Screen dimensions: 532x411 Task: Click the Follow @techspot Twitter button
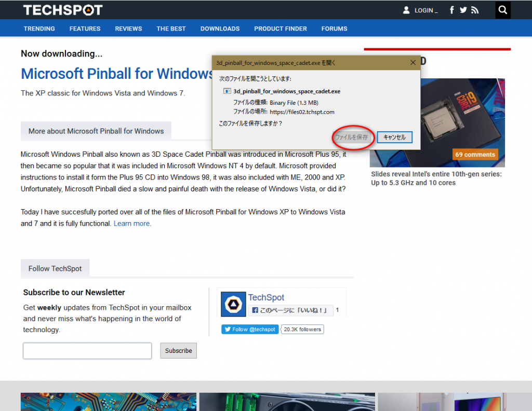point(250,330)
